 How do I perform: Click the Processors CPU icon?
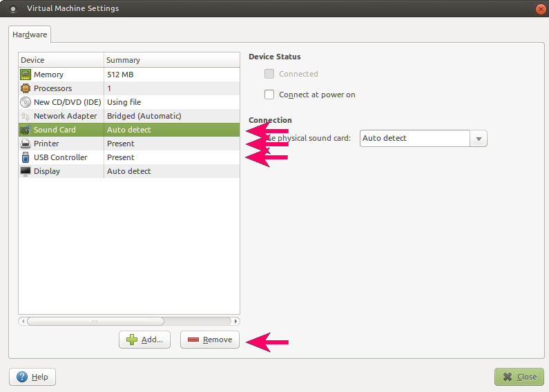26,88
